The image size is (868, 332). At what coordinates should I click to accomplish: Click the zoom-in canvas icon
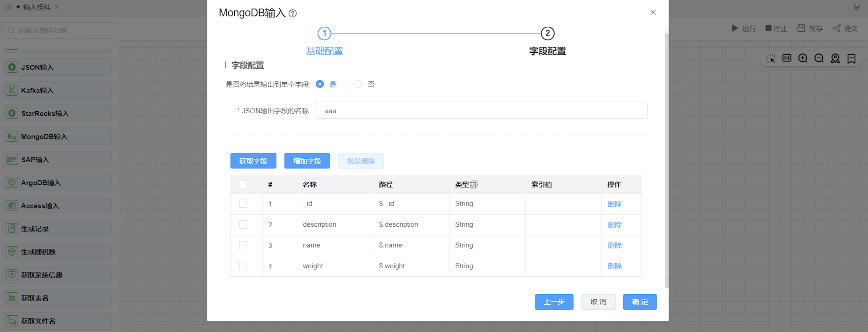[803, 58]
